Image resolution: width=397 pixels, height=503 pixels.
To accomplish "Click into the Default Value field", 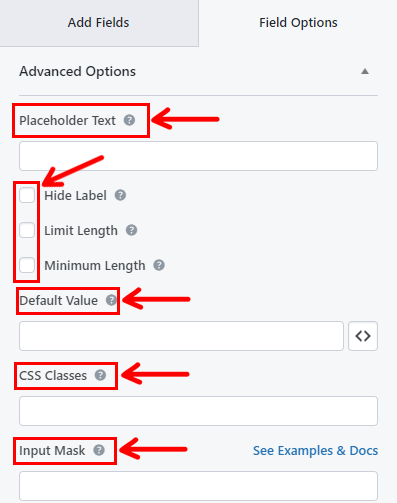I will [181, 336].
